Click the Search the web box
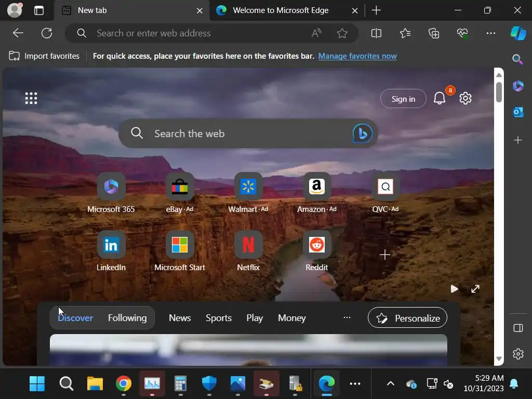This screenshot has width=532, height=399. tap(248, 134)
